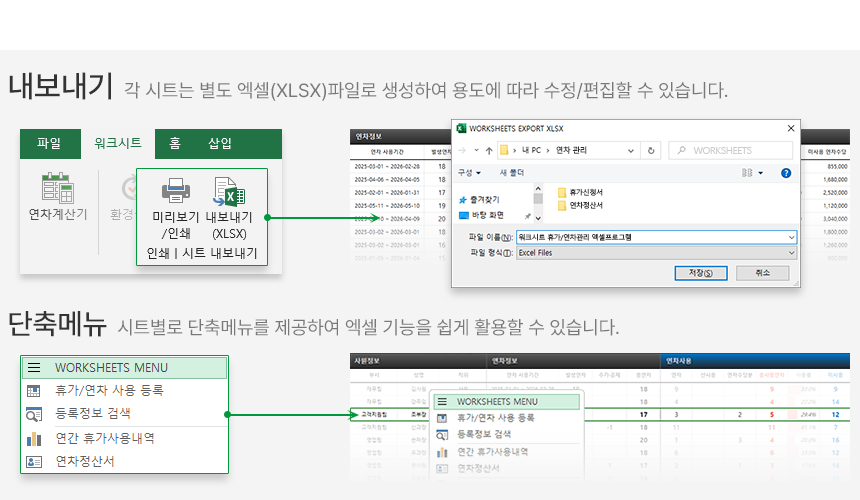Viewport: 860px width, 500px height.
Task: Click the 저장(S) button
Action: click(x=701, y=273)
